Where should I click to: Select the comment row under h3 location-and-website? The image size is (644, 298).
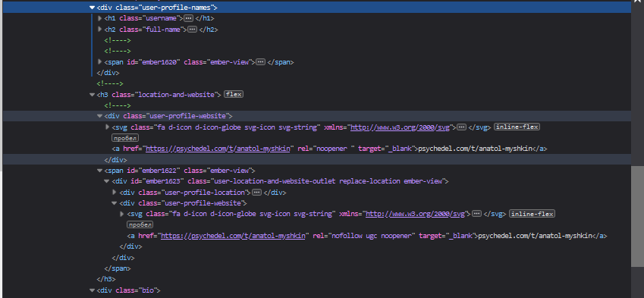coord(118,105)
